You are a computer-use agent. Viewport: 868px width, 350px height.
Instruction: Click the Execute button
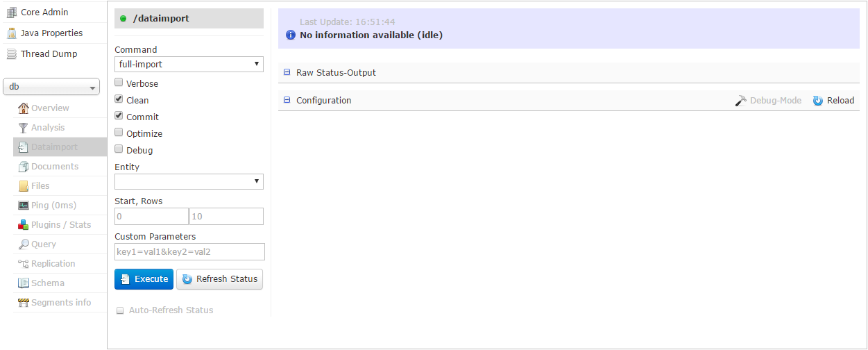tap(144, 279)
